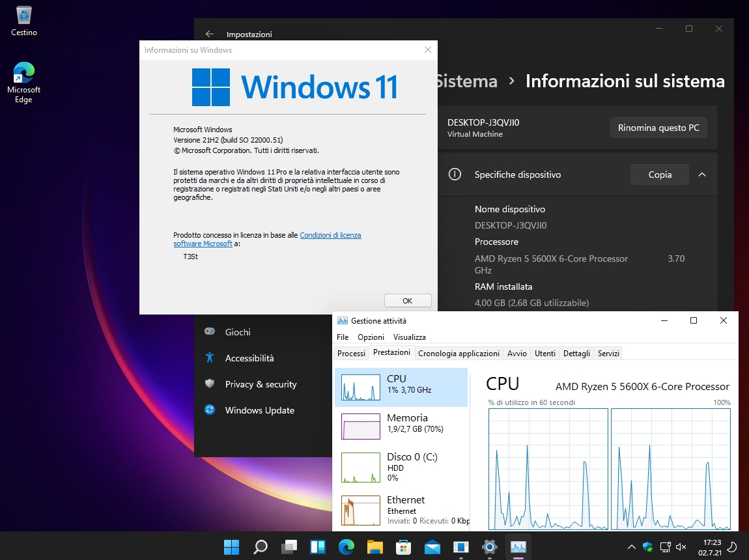Switch to Cronologia applicazioni tab
This screenshot has height=560, width=749.
tap(459, 354)
